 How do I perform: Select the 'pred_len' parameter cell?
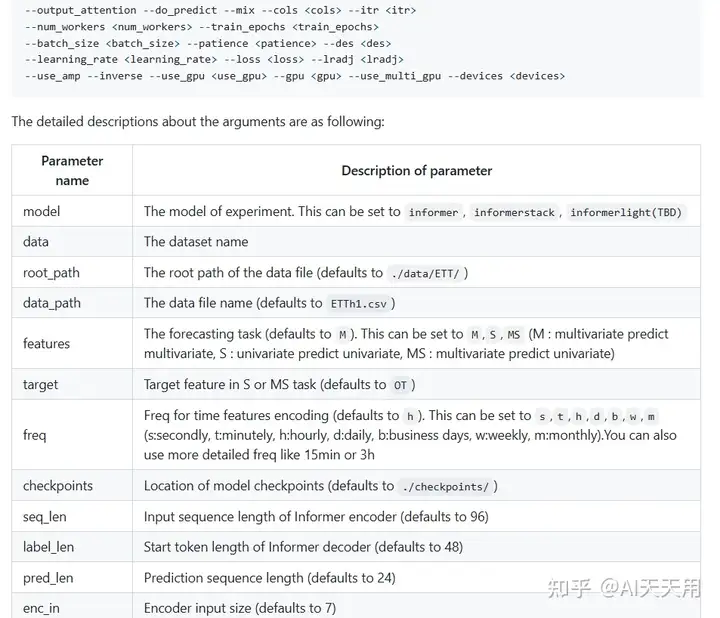[72, 578]
